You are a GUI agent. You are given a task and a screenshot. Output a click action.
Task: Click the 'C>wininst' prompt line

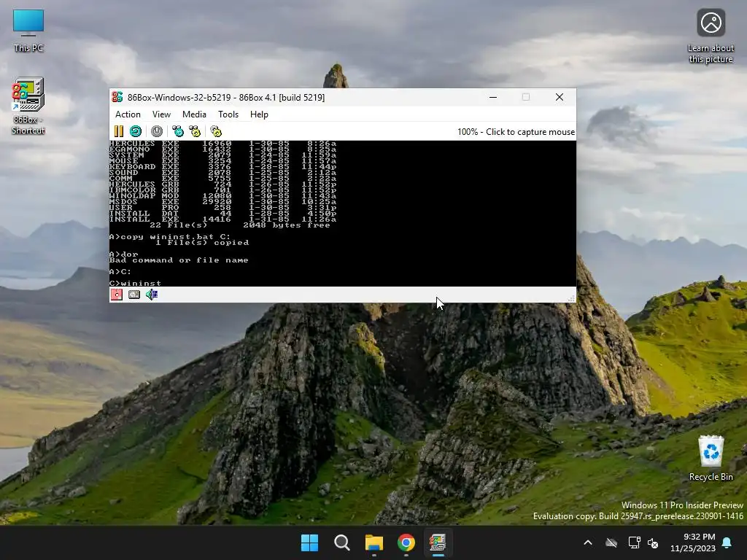(x=135, y=284)
